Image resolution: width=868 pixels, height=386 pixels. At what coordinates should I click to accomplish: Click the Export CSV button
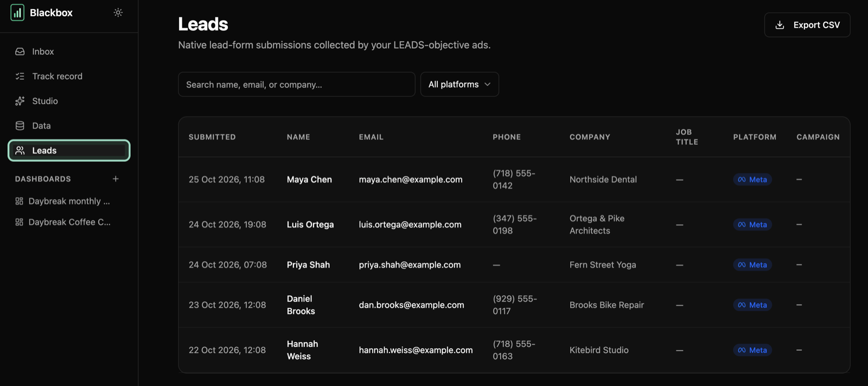click(x=807, y=25)
